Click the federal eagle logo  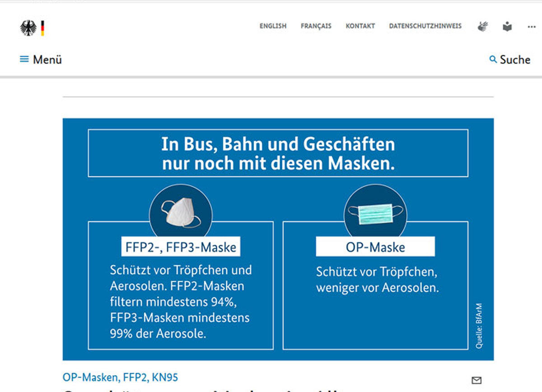pos(28,28)
